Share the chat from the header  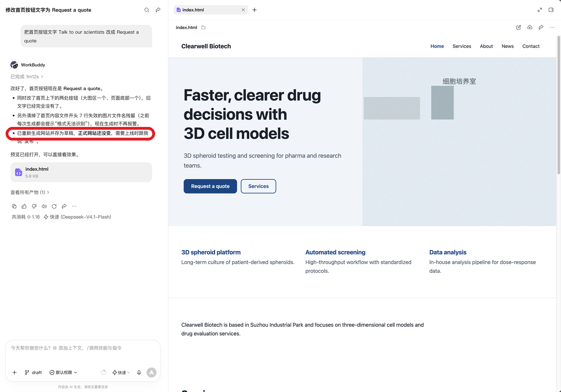[158, 10]
